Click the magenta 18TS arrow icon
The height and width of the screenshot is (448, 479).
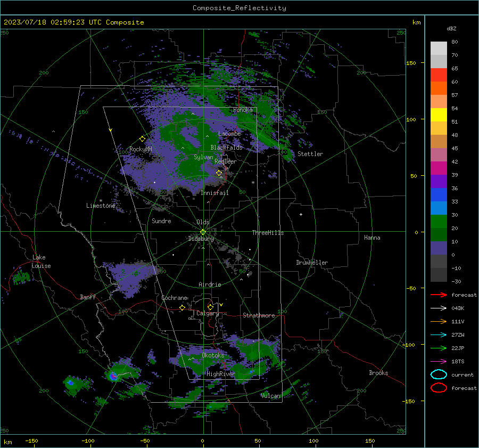tap(439, 361)
